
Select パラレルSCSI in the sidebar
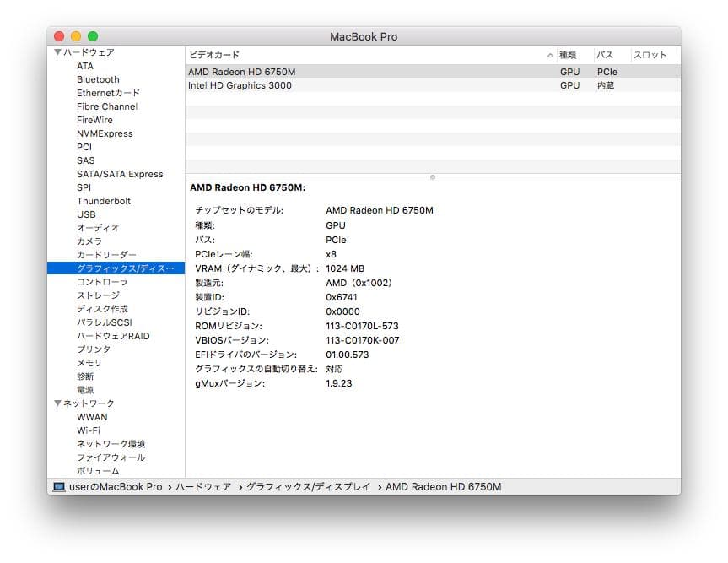point(105,322)
